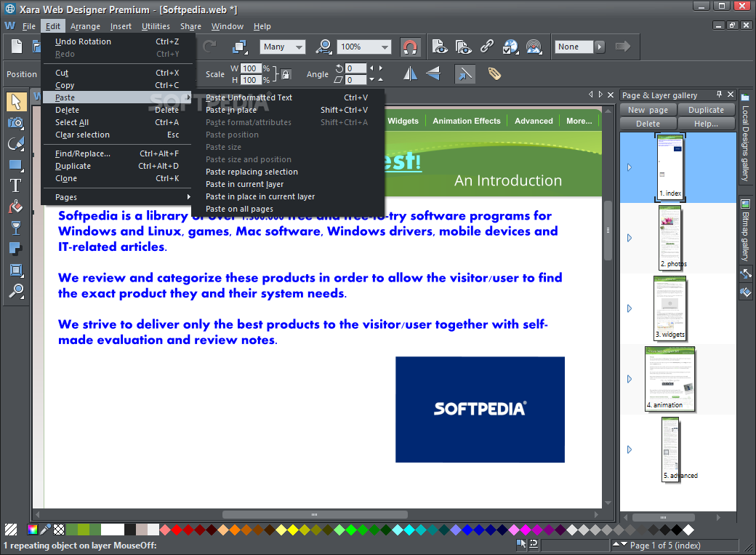
Task: Choose Undo Rotation from Edit menu
Action: point(117,41)
